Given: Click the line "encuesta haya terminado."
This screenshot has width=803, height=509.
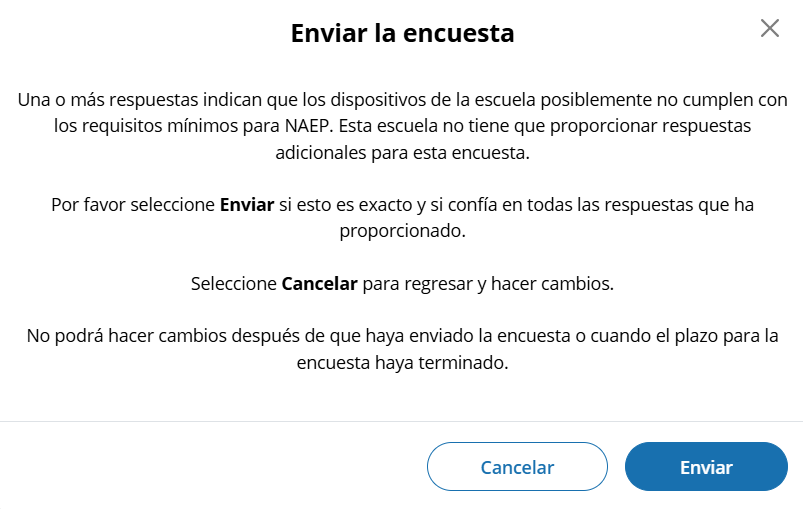Looking at the screenshot, I should 402,362.
